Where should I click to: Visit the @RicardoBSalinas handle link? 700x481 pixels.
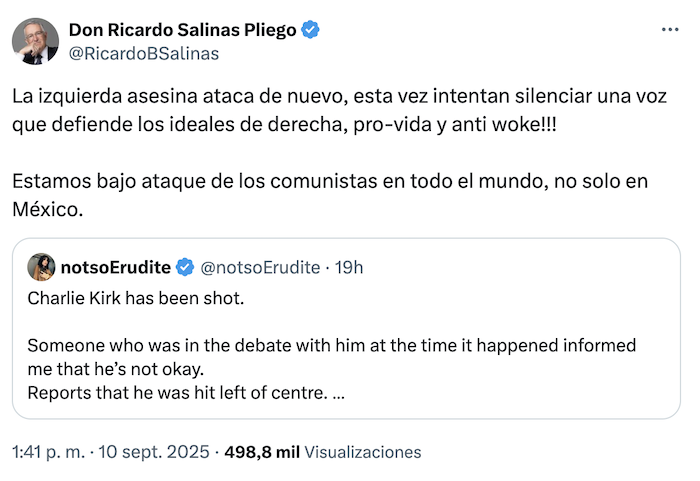(x=143, y=53)
